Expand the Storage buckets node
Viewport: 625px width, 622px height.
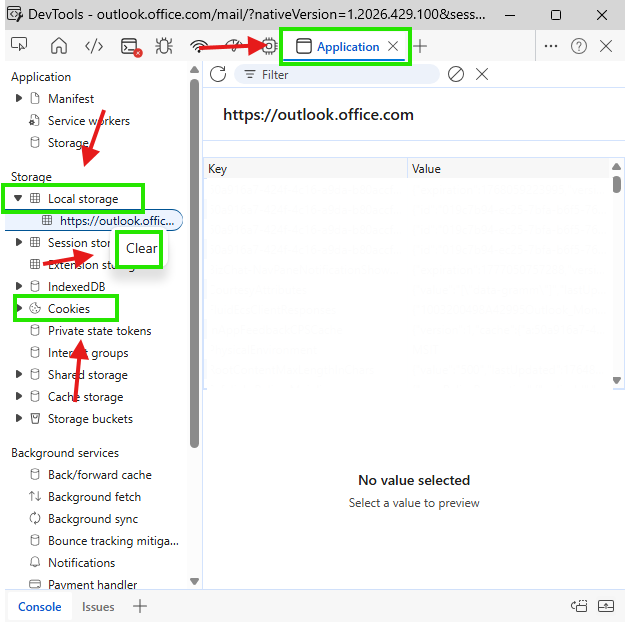[18, 418]
